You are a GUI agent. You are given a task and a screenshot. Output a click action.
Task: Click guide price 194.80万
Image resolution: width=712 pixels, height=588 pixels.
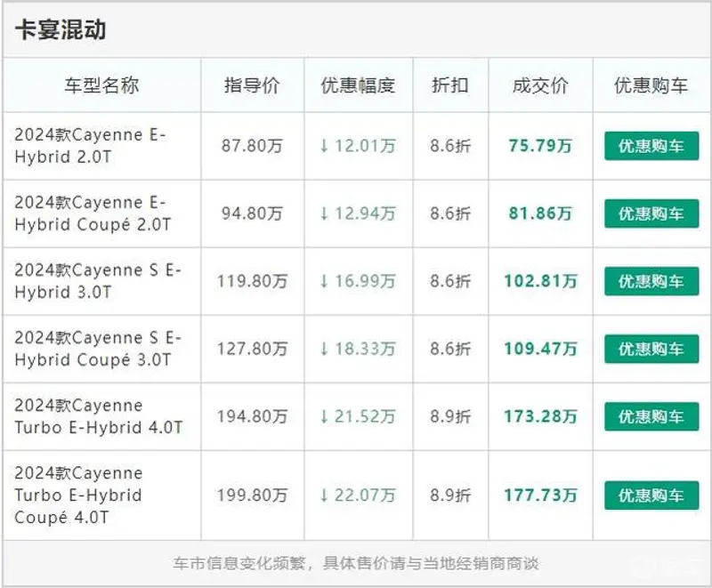(x=252, y=416)
